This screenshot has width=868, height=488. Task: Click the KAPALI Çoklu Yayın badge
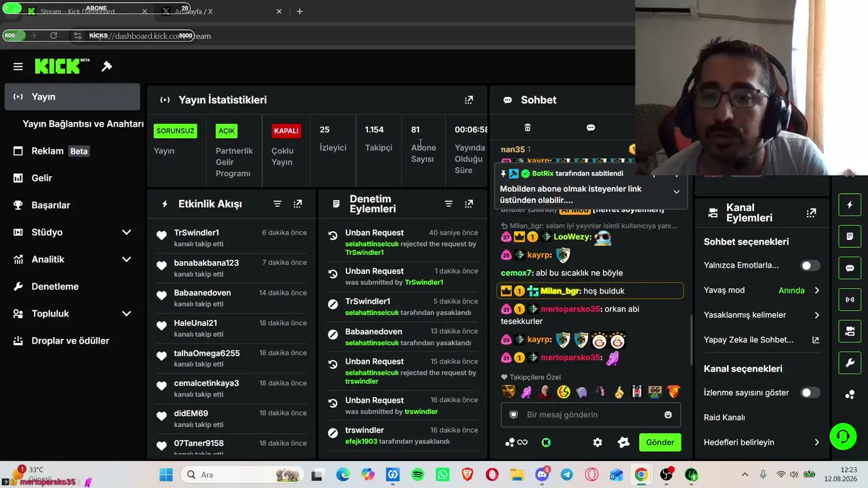[286, 131]
